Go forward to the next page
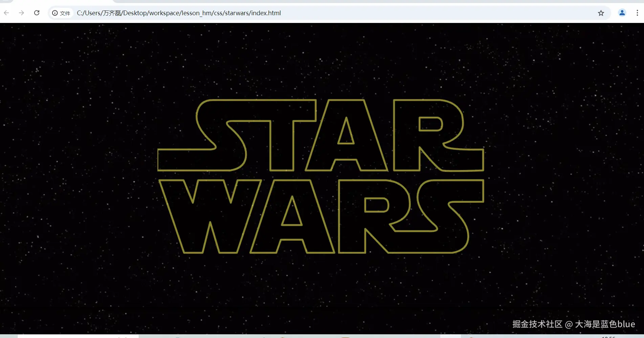The image size is (644, 338). point(21,13)
